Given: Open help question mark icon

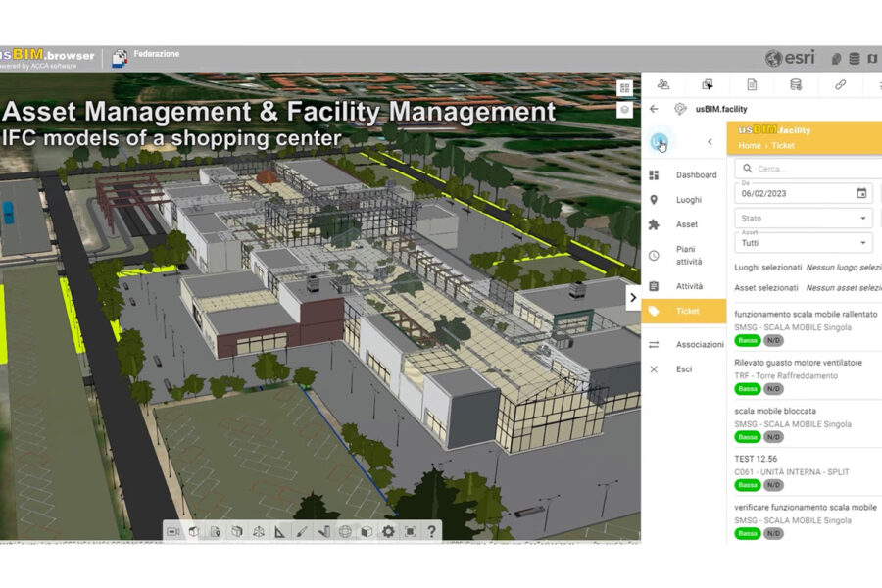Looking at the screenshot, I should point(431,532).
